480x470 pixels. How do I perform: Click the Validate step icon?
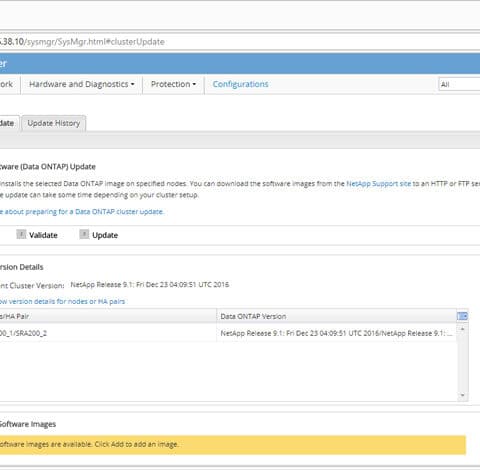(x=21, y=234)
